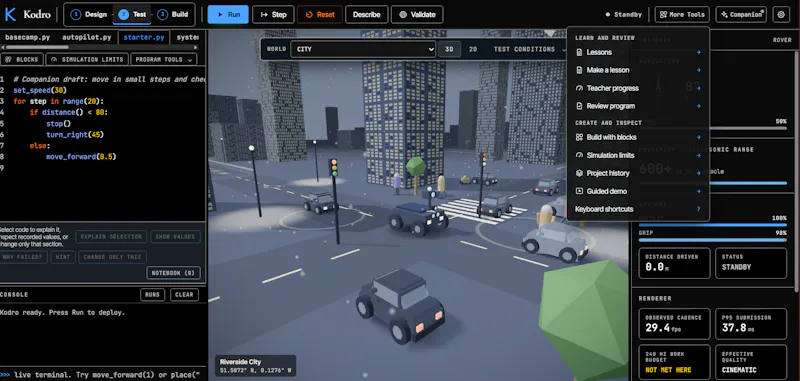Click the Keyboard shortcuts menu entry
The width and height of the screenshot is (800, 381).
638,209
